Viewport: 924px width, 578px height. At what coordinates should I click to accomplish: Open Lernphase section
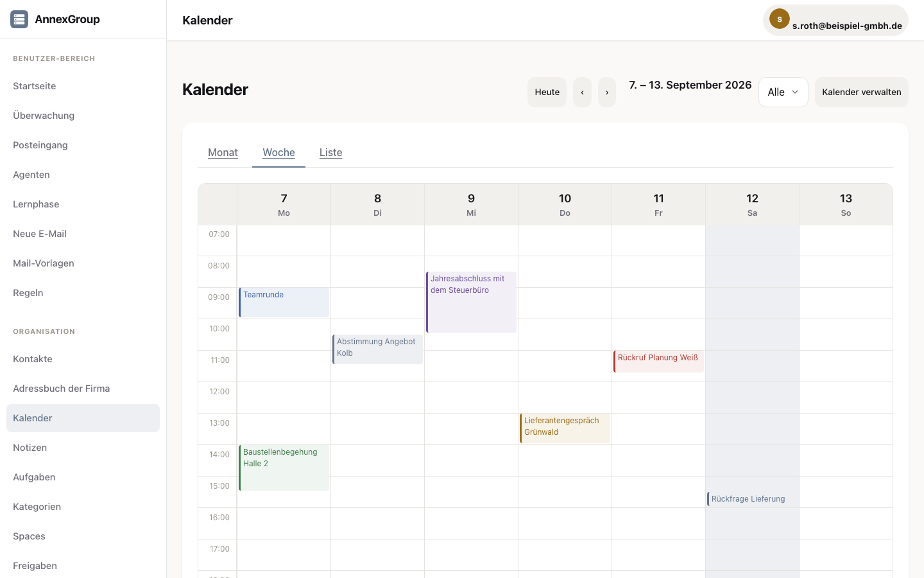[83, 204]
